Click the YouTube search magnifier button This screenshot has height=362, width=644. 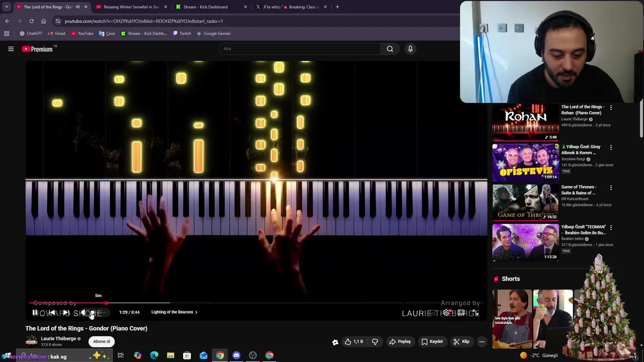390,49
